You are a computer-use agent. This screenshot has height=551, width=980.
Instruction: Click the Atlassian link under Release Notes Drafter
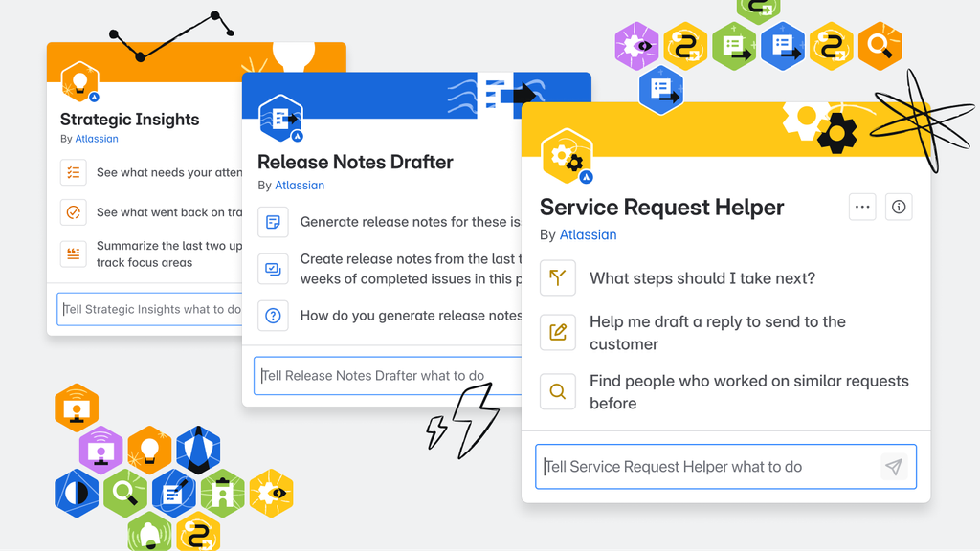tap(300, 185)
